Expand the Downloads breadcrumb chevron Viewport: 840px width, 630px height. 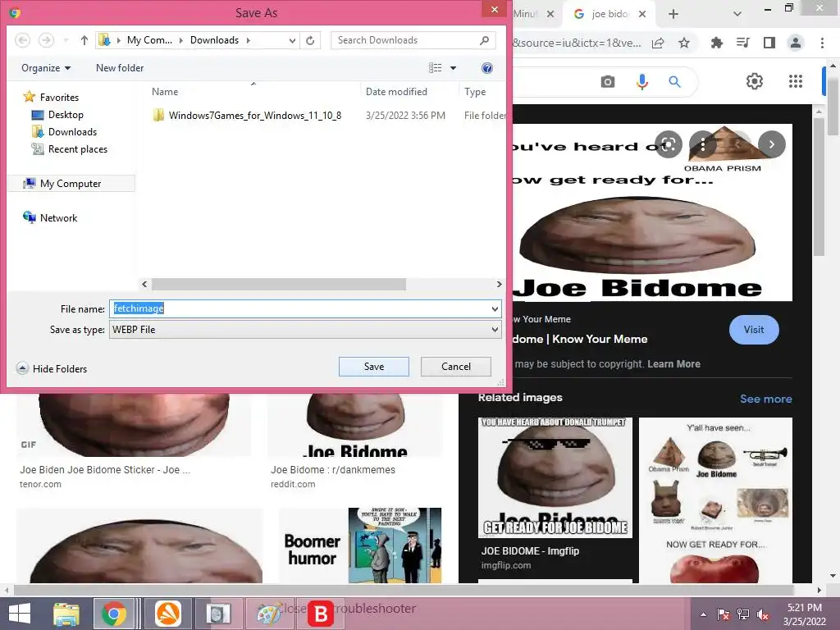pos(248,40)
